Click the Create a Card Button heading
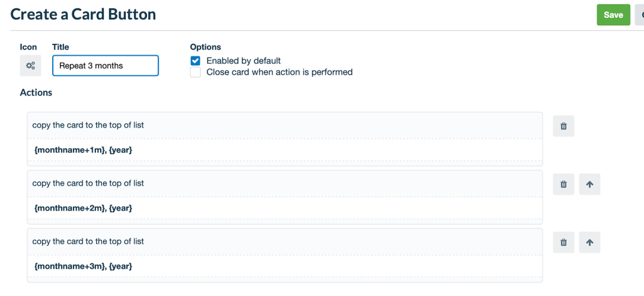This screenshot has height=296, width=644. [x=83, y=14]
